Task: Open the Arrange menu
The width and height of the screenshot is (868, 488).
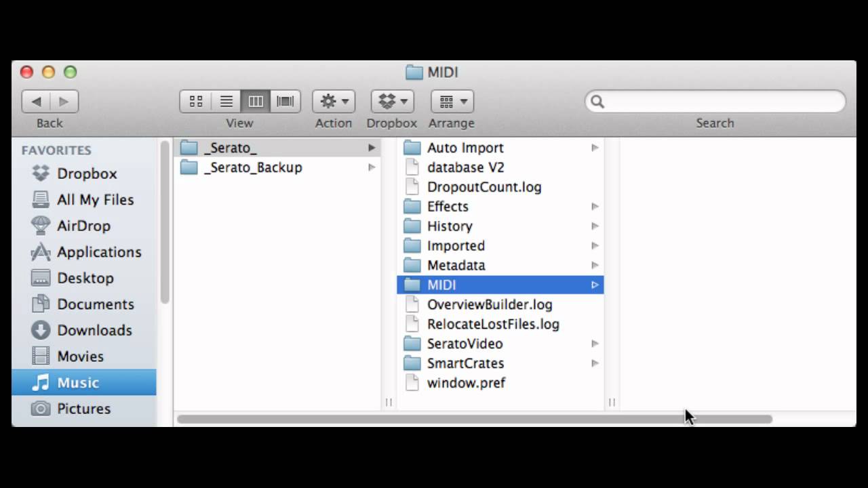Action: [x=452, y=102]
